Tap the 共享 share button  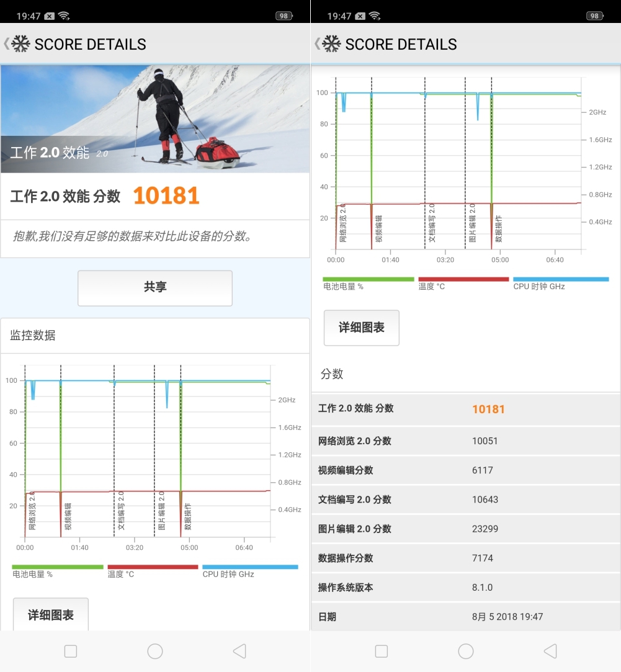[x=155, y=288]
